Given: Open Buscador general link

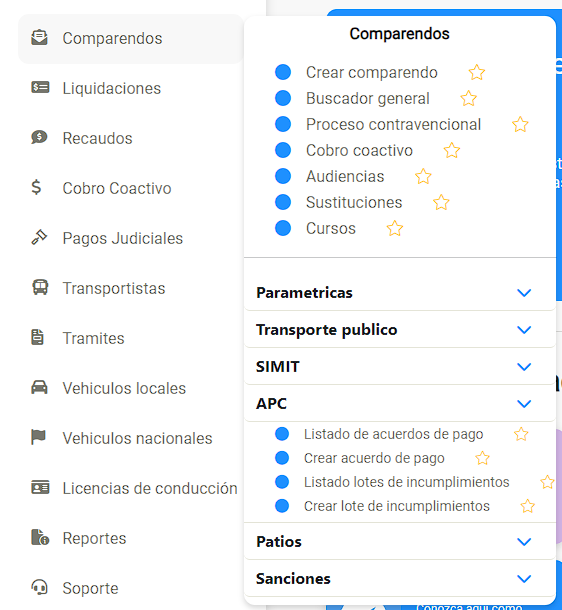Looking at the screenshot, I should pos(368,98).
